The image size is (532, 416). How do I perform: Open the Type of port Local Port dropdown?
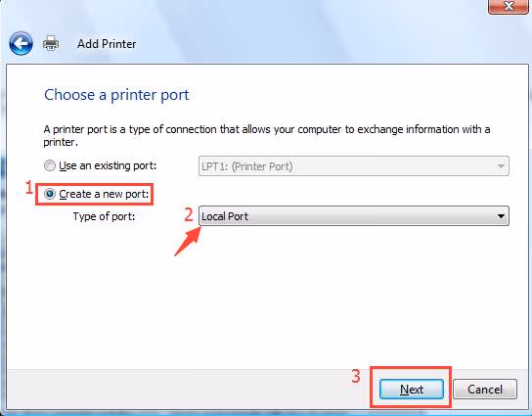pos(354,215)
